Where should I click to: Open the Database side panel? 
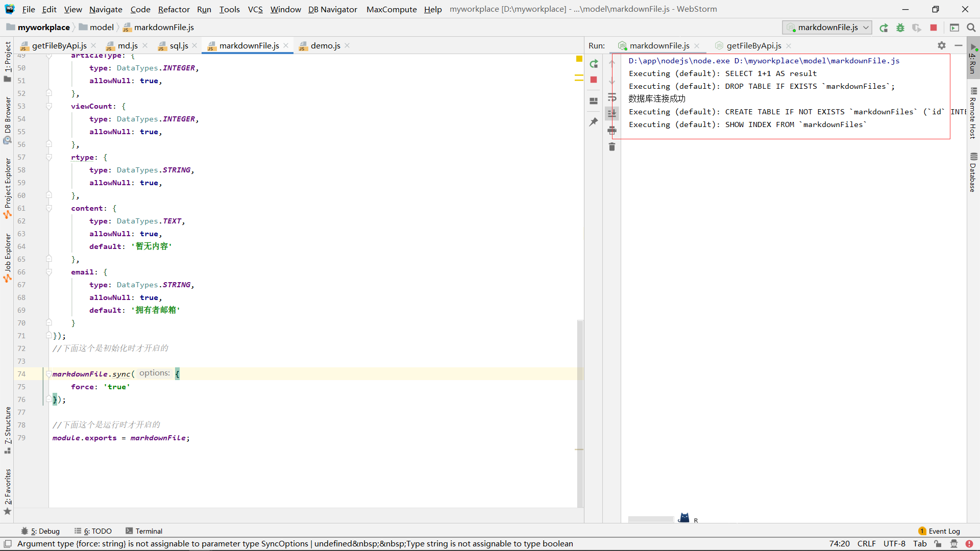click(x=973, y=172)
